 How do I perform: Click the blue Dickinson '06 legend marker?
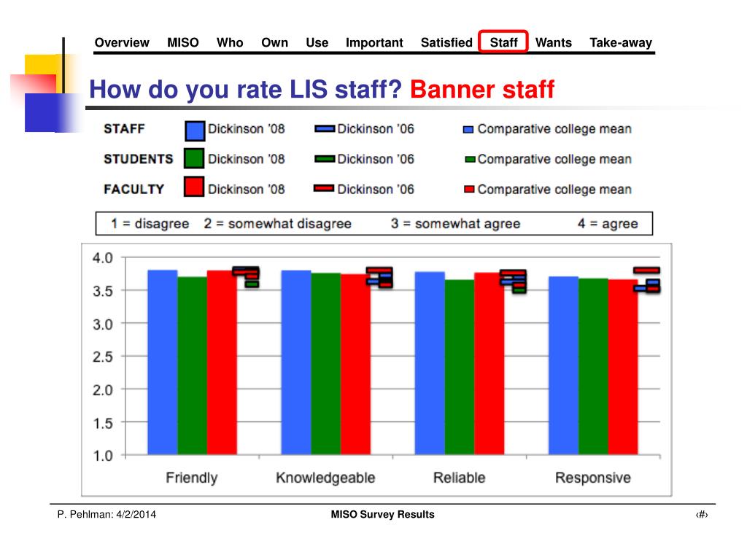325,128
